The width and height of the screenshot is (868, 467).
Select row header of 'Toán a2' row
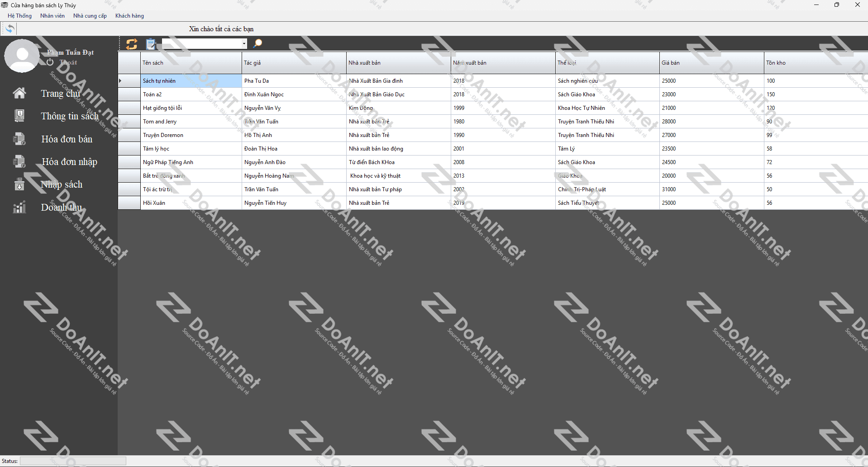click(x=129, y=94)
